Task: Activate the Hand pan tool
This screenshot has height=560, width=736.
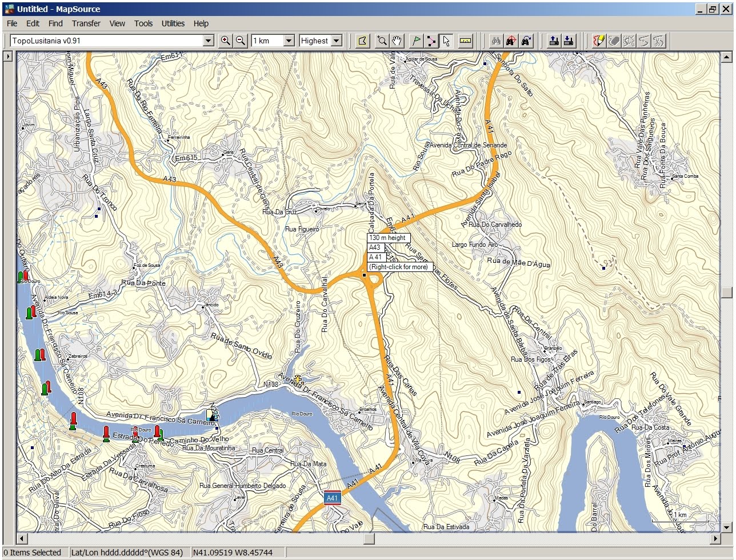Action: [x=397, y=41]
